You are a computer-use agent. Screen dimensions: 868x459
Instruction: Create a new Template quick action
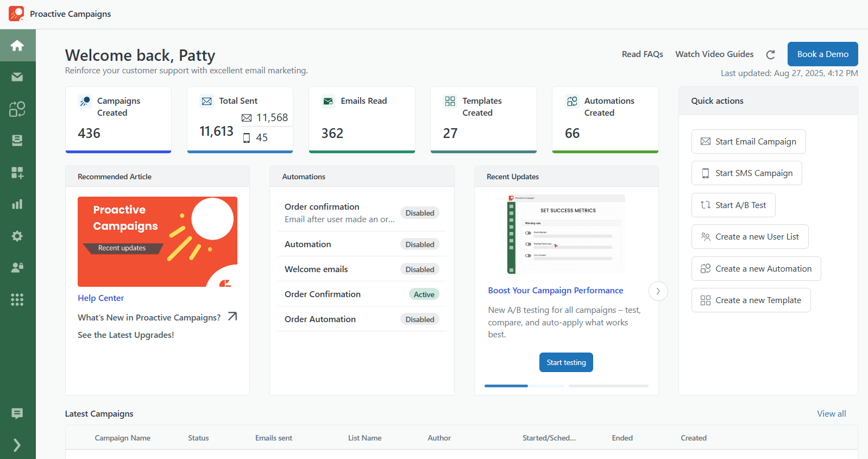click(751, 300)
